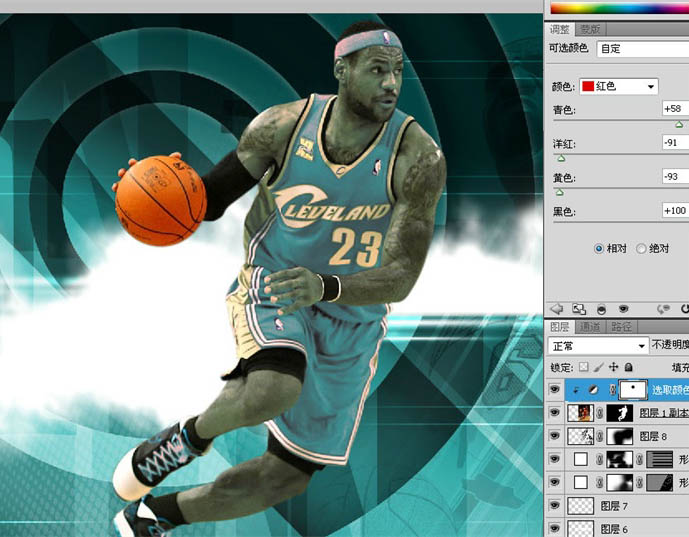
Task: Toggle adjustment visibility eye in Adjustments panel footer
Action: (624, 309)
